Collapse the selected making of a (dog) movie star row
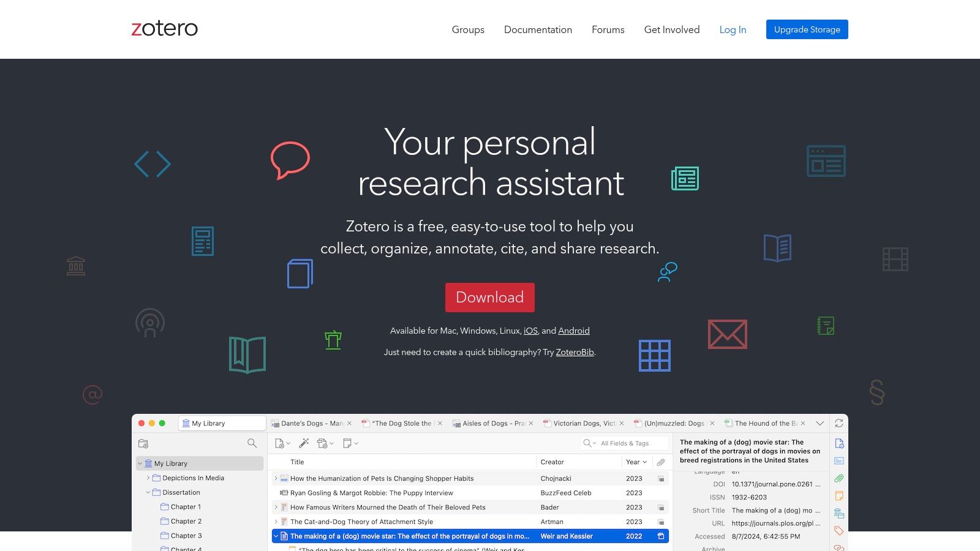Viewport: 980px width, 551px height. 276,536
